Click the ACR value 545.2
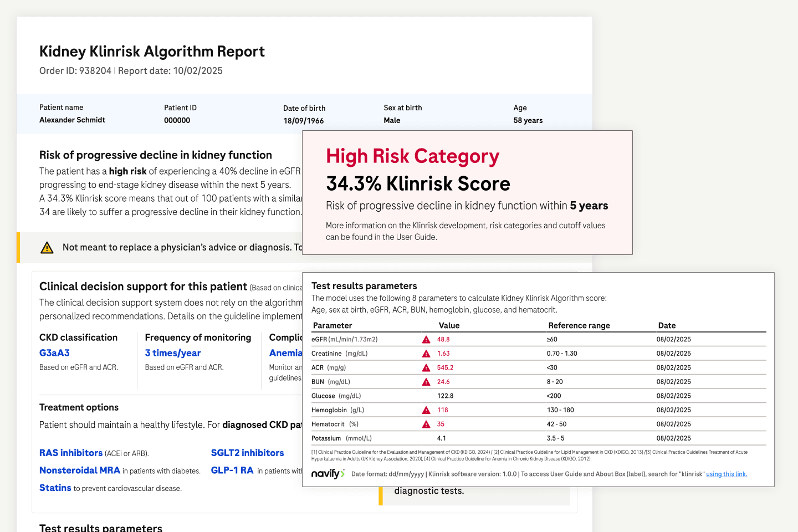 coord(445,367)
